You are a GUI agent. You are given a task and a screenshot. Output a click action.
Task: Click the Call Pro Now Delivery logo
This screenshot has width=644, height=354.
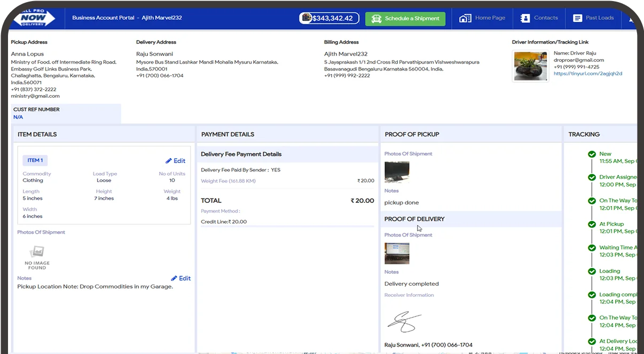click(x=34, y=18)
